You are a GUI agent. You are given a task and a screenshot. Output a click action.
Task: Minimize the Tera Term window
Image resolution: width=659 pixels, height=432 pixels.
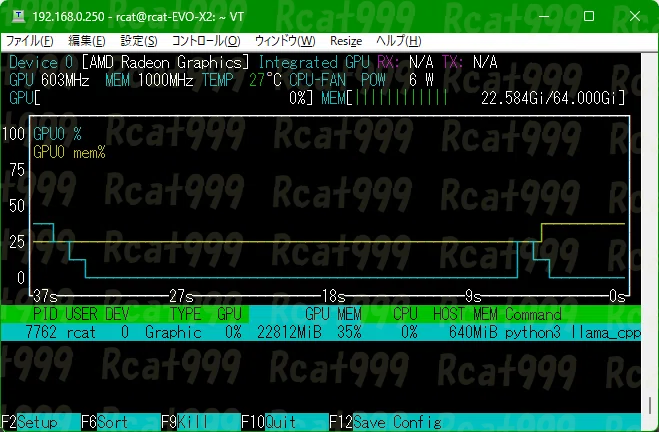pos(544,16)
